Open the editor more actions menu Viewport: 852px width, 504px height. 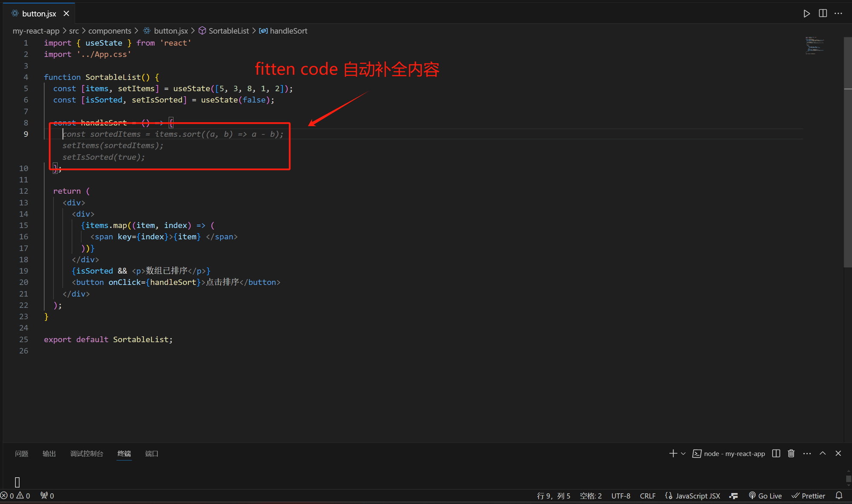[x=838, y=14]
